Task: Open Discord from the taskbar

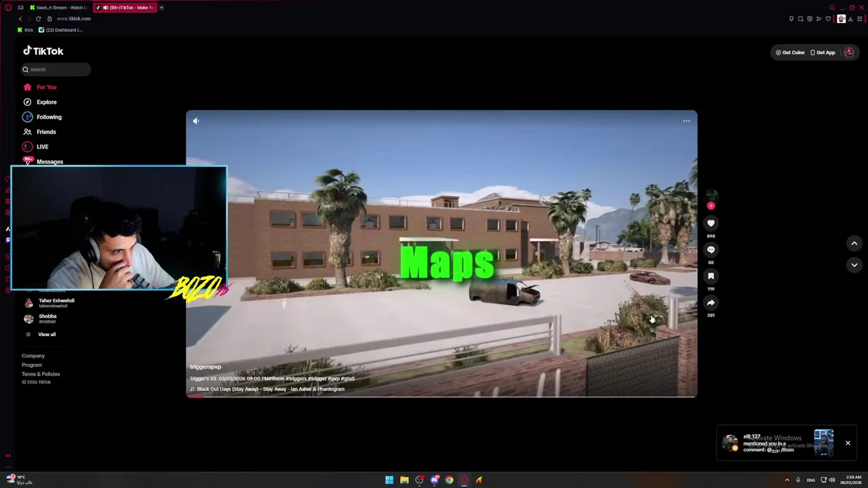Action: (434, 480)
